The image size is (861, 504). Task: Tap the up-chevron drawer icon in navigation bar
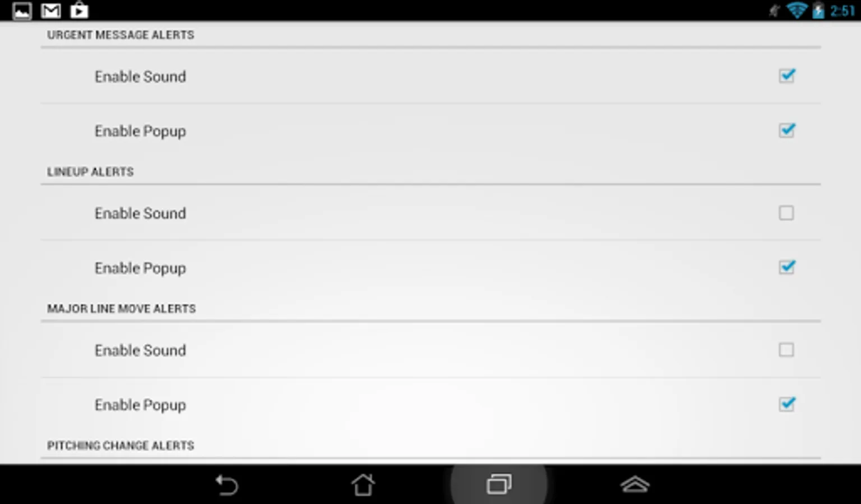pos(635,484)
